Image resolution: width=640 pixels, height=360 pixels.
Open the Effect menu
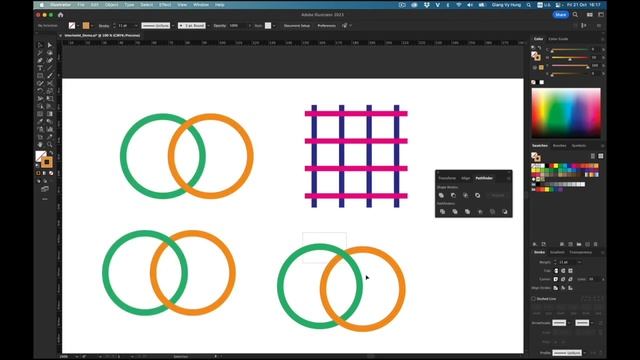point(165,5)
